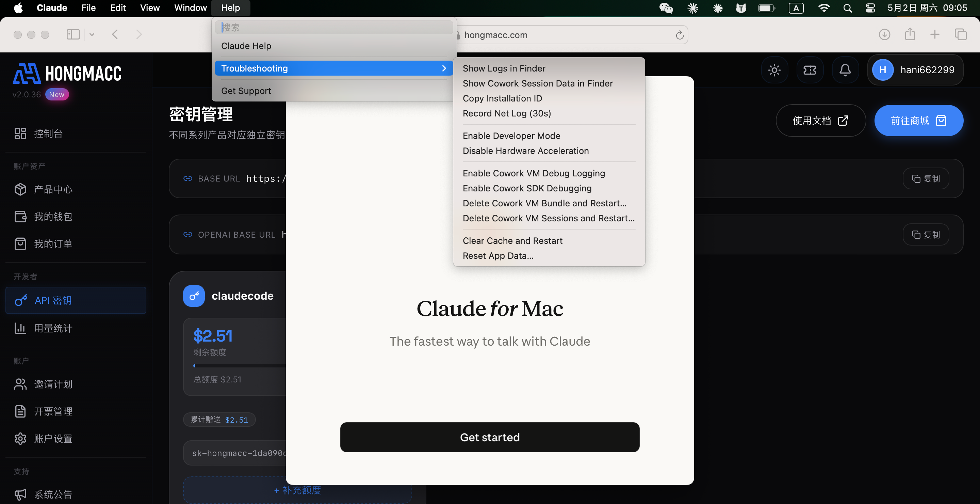Open 我的钱包 in the sidebar
980x504 pixels.
(76, 217)
